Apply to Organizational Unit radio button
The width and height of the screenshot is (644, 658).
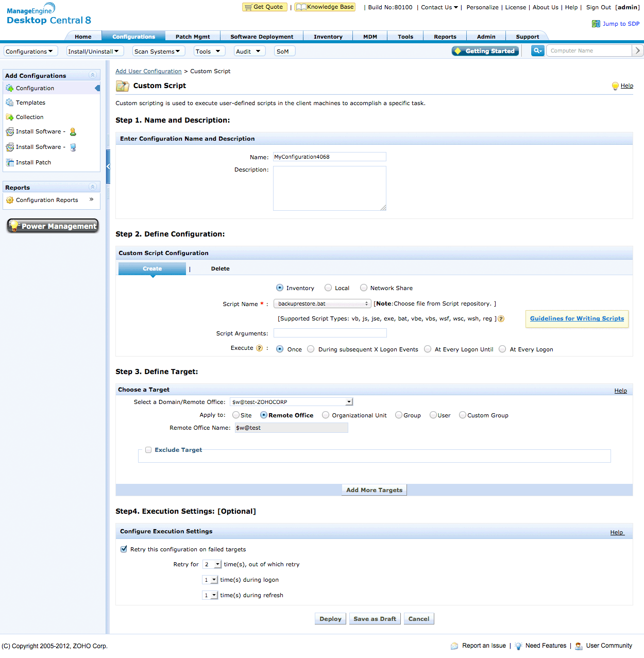(326, 415)
